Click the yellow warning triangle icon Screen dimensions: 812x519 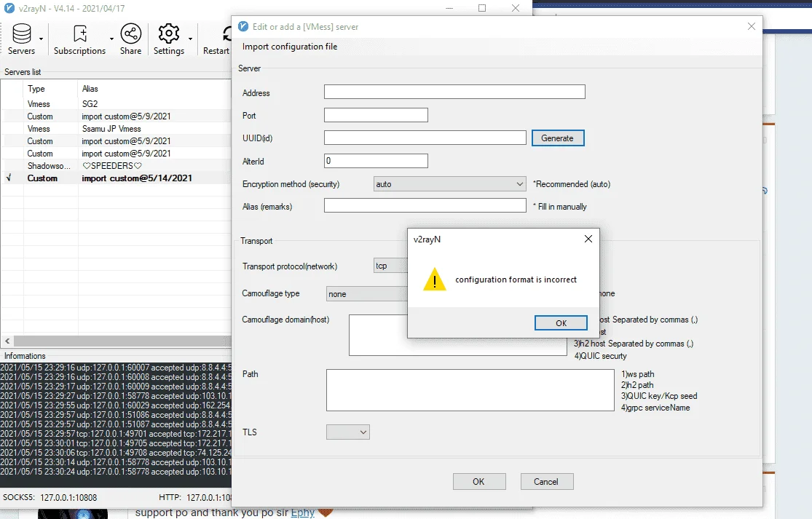click(x=435, y=280)
